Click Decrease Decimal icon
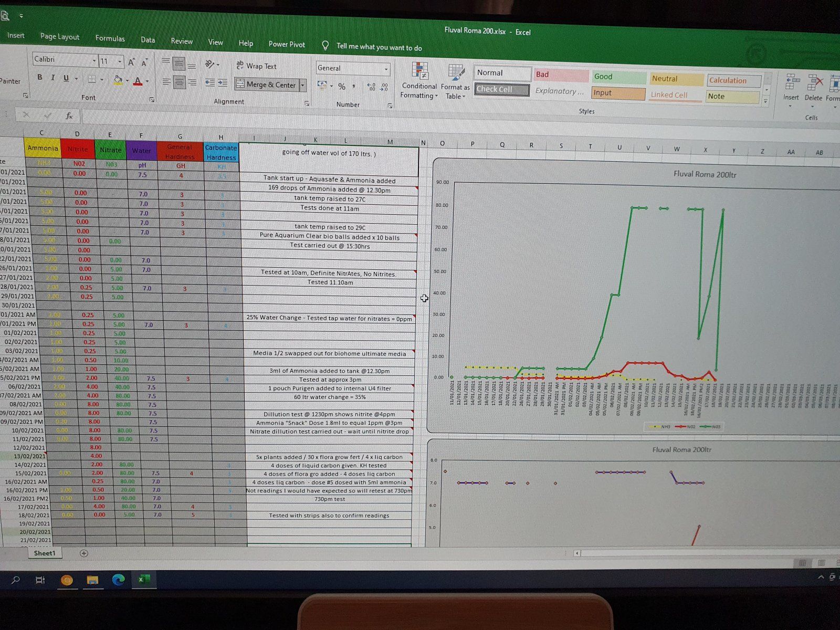840x630 pixels. coord(384,88)
